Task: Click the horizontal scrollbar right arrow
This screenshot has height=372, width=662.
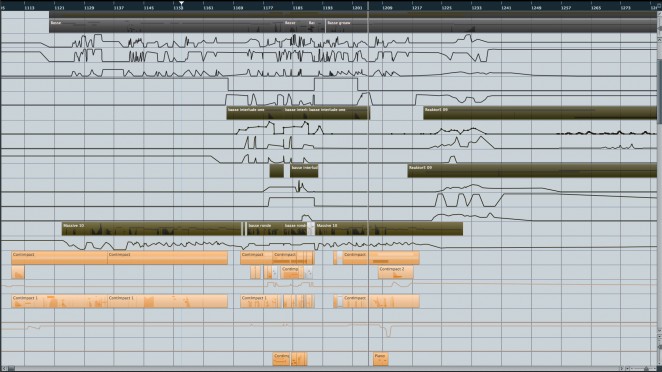Action: tap(622, 369)
